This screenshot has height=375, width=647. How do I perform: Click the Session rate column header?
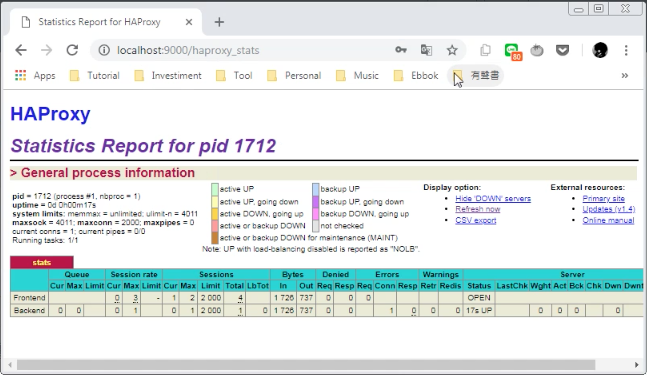[134, 274]
